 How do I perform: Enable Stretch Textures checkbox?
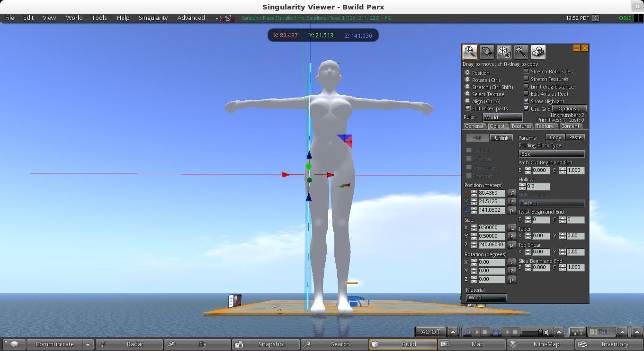(527, 79)
